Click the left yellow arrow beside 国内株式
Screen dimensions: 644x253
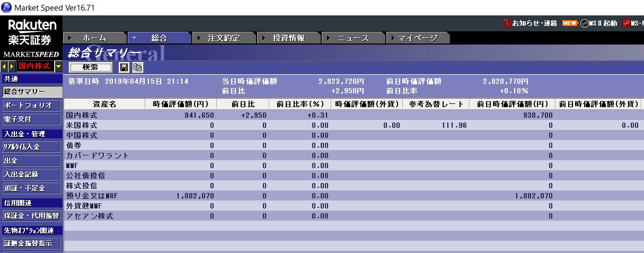point(4,66)
